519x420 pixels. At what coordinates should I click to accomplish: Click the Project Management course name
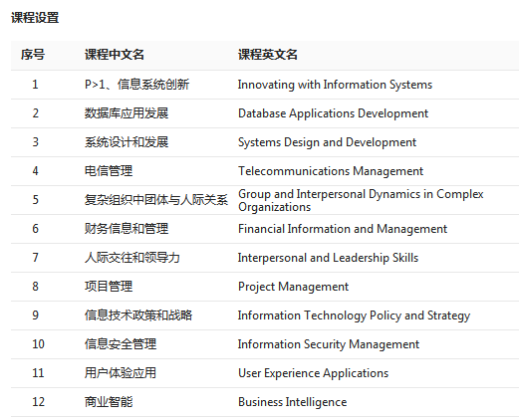pyautogui.click(x=293, y=287)
